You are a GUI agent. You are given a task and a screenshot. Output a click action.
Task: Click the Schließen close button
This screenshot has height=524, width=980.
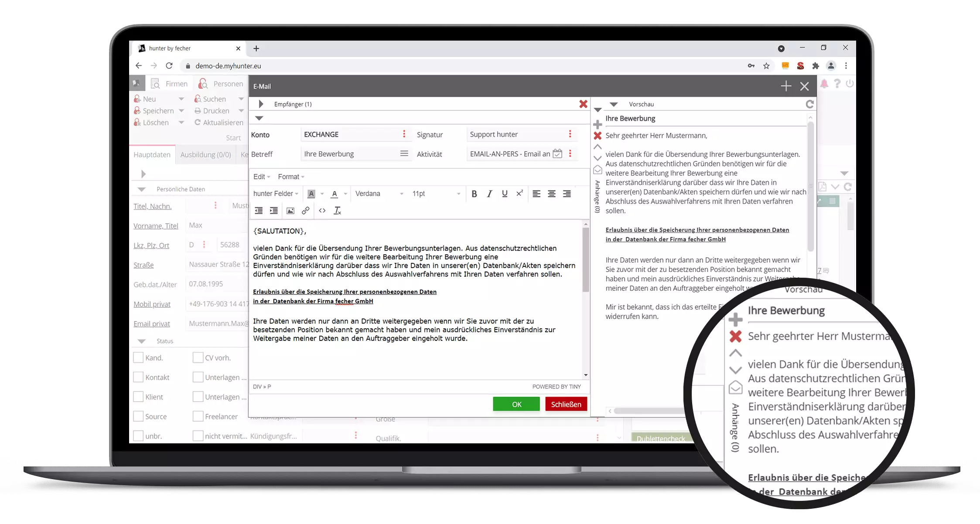pos(566,404)
